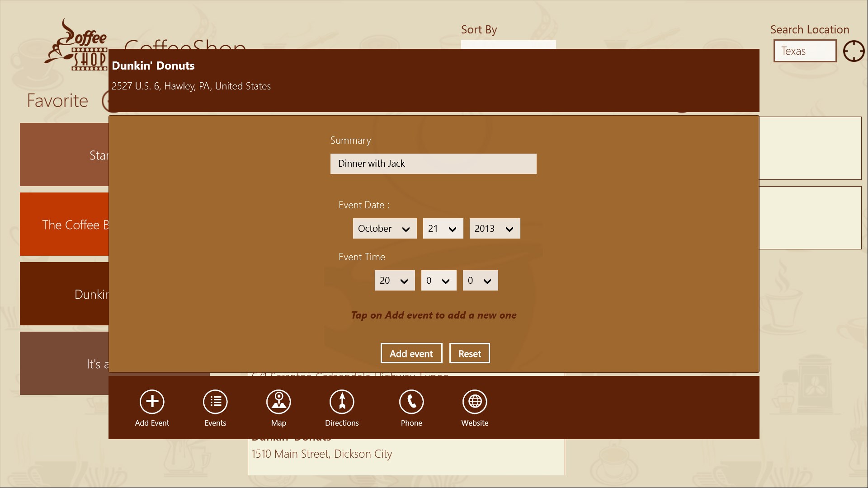Open the Sort By dropdown box
Screen dimensions: 868x488
tap(508, 44)
